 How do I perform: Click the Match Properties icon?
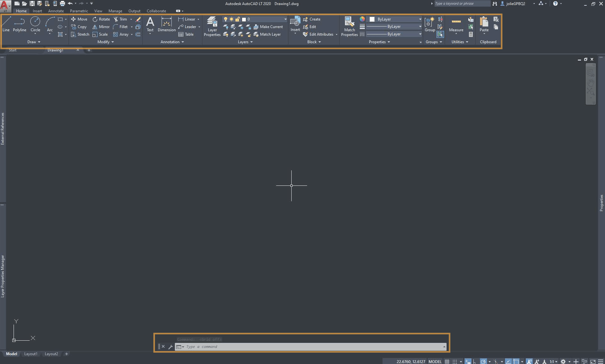coord(349,26)
